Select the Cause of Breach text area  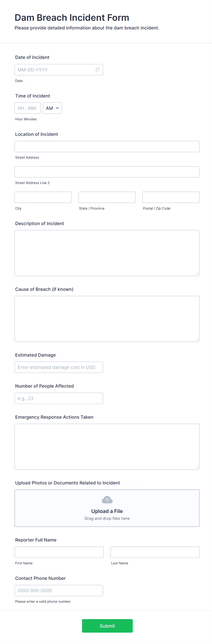(107, 318)
